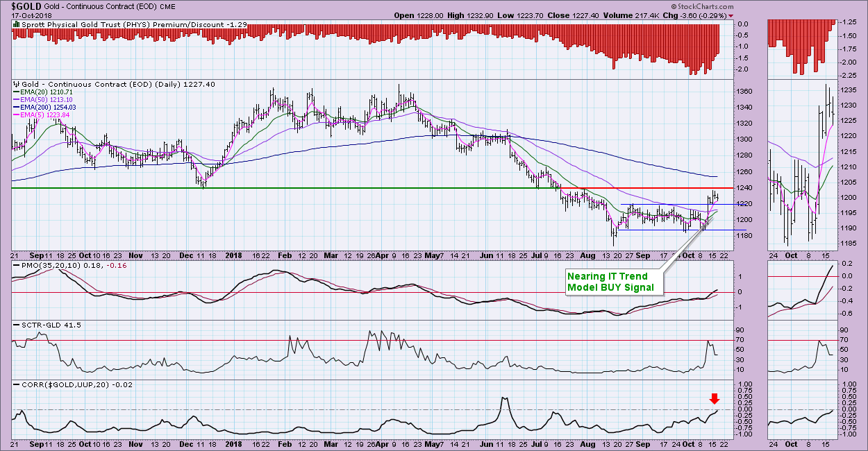Click the SCTR-GLD 41.5 indicator label

[x=42, y=325]
